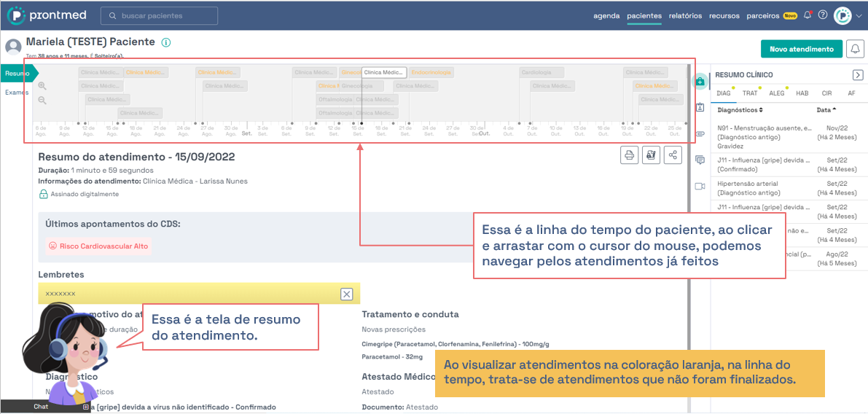Click the Risco Cardiovascular Alto alert
The image size is (868, 414).
click(98, 246)
